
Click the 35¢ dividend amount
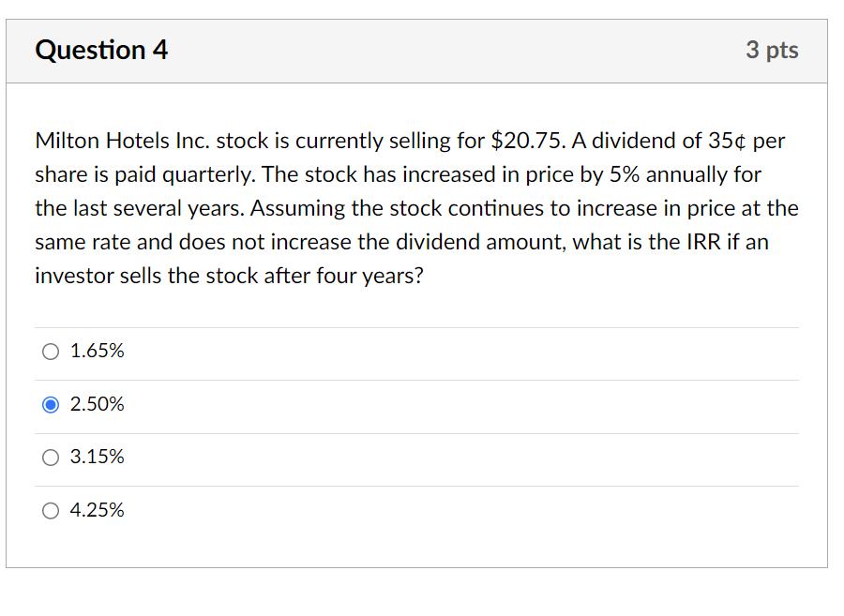[x=727, y=142]
